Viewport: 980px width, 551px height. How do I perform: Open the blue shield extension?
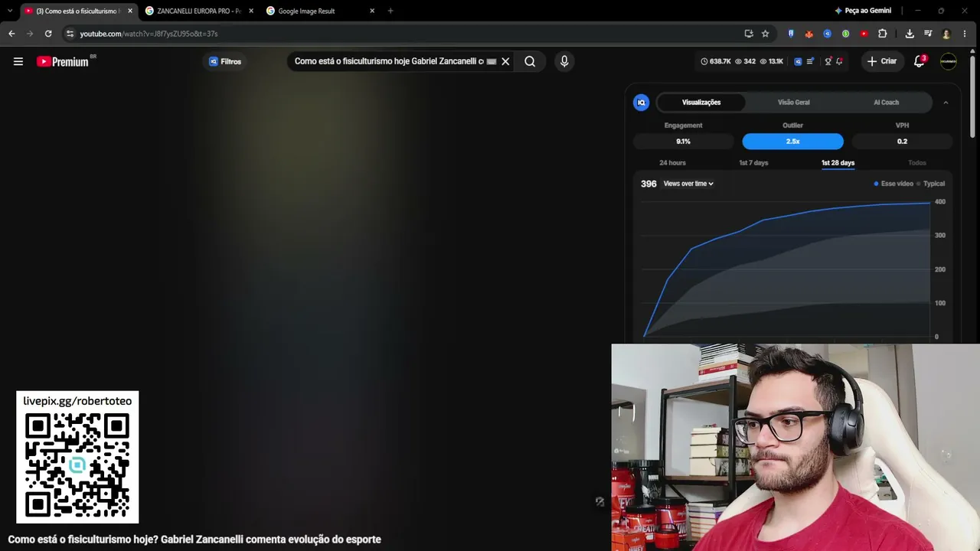tap(791, 34)
